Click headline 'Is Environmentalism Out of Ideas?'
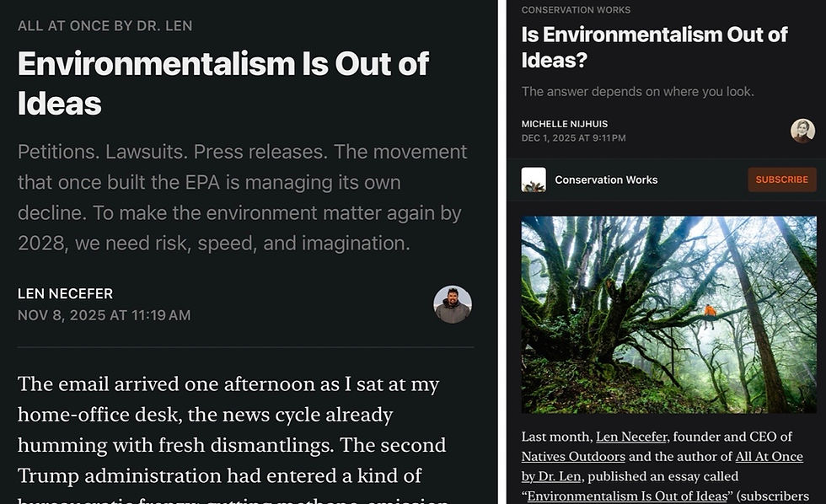Screen dimensions: 826x504 (654, 47)
